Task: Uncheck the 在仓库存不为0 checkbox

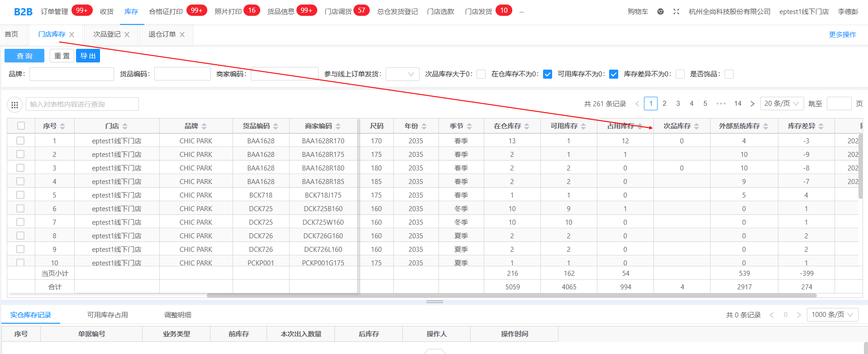Action: tap(548, 74)
